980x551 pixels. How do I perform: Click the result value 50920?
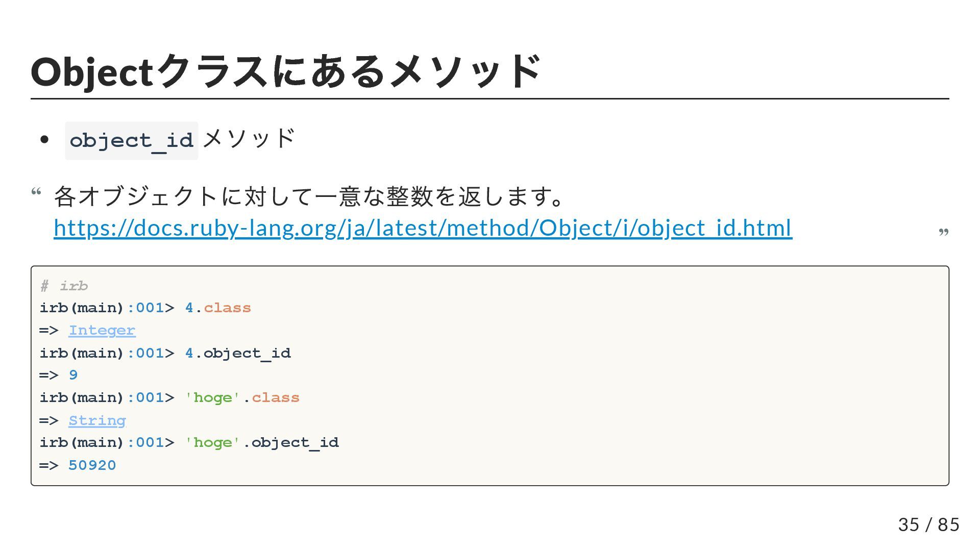click(92, 465)
